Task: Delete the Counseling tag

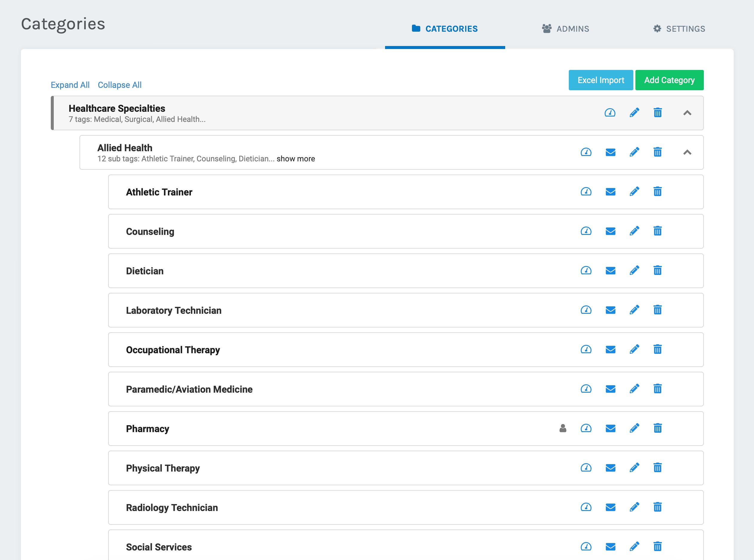Action: (x=658, y=231)
